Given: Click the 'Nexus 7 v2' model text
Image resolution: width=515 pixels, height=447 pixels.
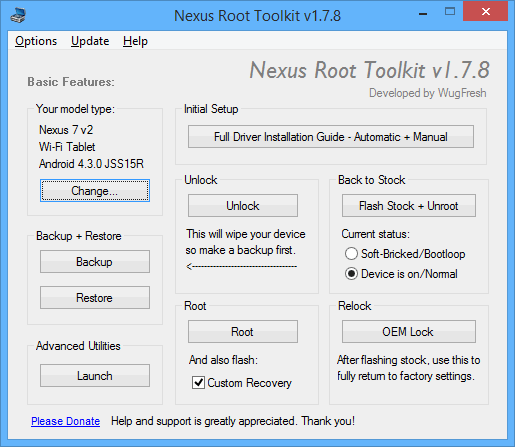Looking at the screenshot, I should pyautogui.click(x=66, y=130).
